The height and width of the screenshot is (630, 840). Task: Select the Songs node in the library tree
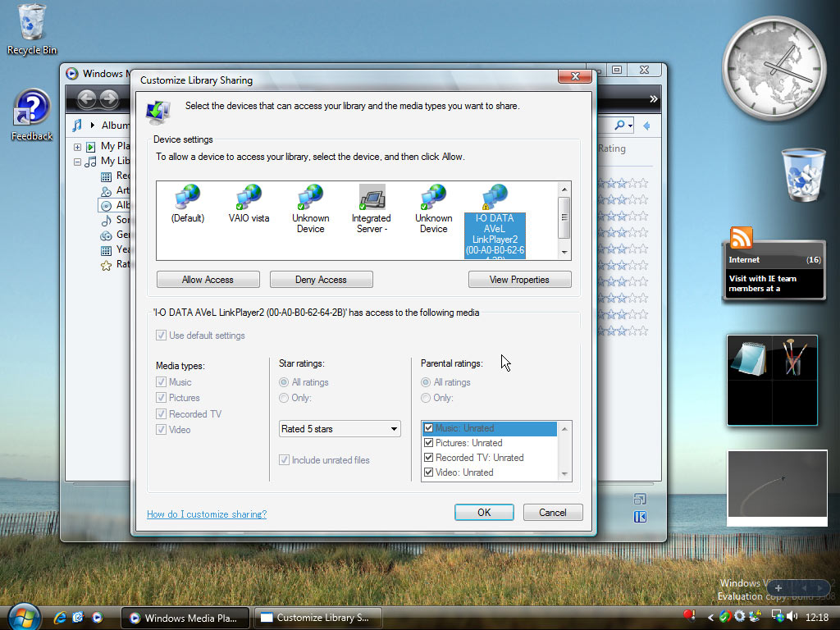(x=115, y=220)
